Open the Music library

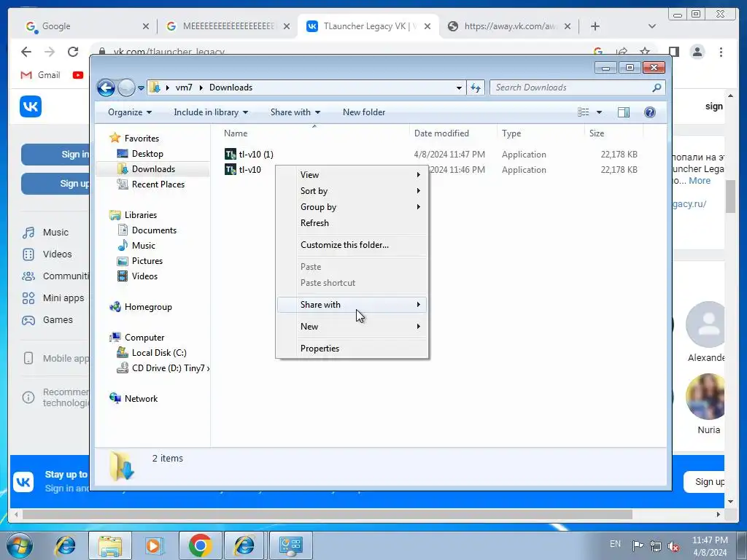(136, 245)
